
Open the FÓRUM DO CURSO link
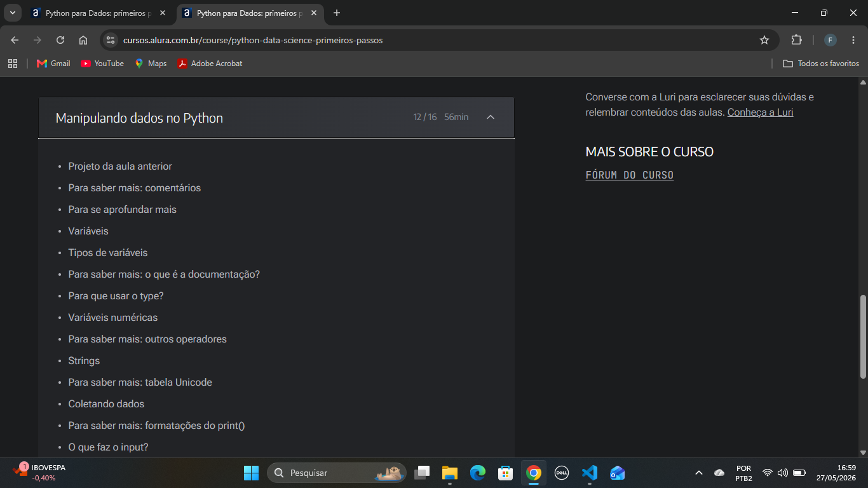point(630,175)
